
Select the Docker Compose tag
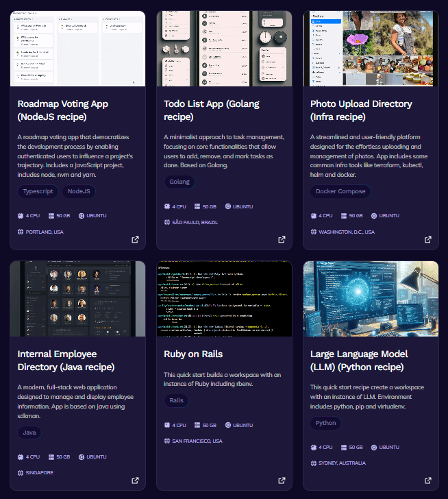340,191
